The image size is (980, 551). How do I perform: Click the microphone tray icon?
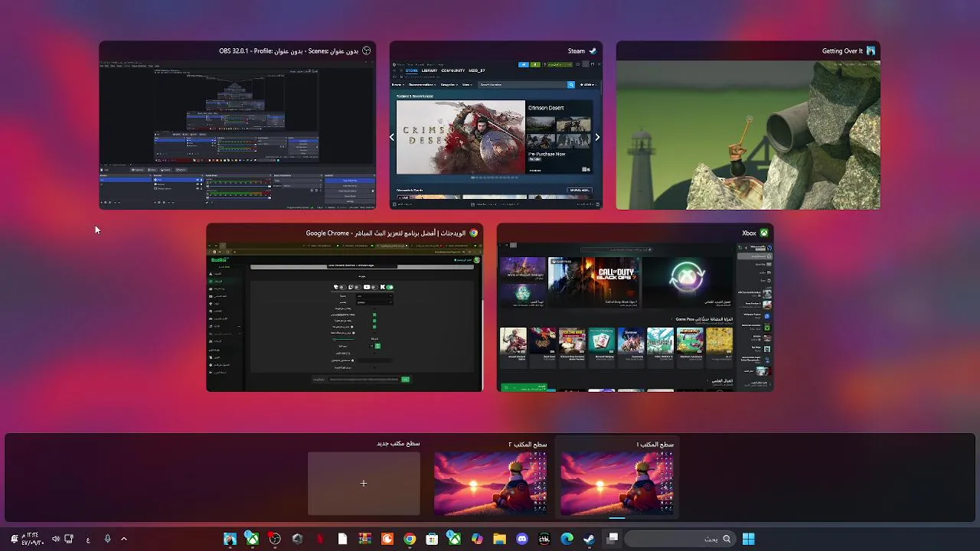tap(107, 539)
